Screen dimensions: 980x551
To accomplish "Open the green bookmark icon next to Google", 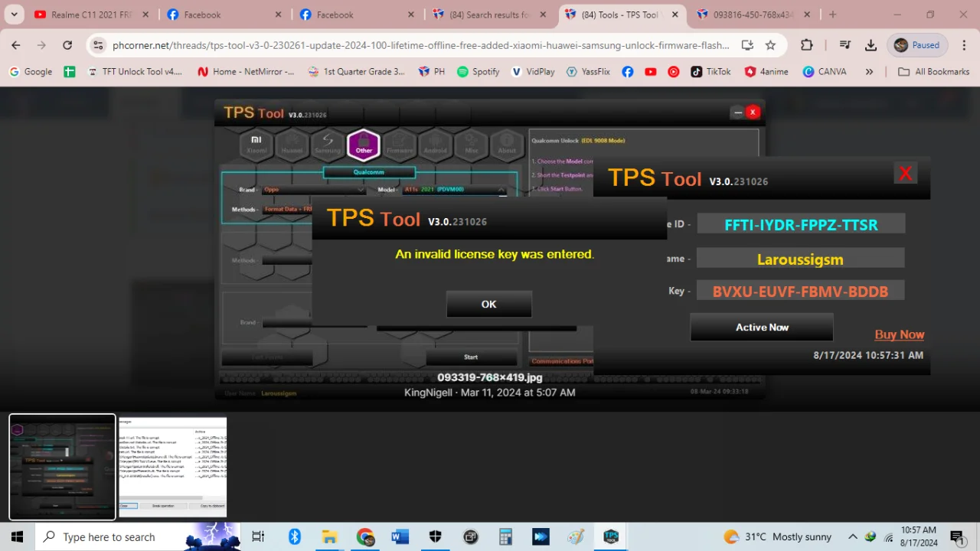I will (x=70, y=71).
